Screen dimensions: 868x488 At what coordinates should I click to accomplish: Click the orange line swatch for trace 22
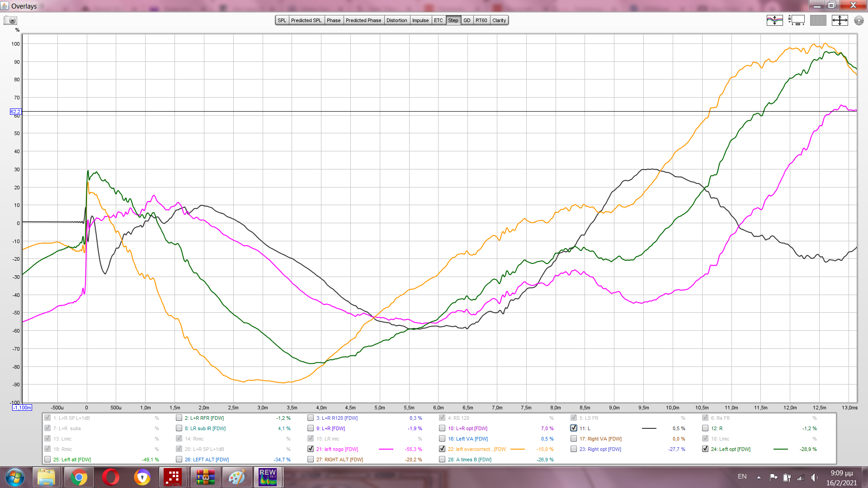517,449
